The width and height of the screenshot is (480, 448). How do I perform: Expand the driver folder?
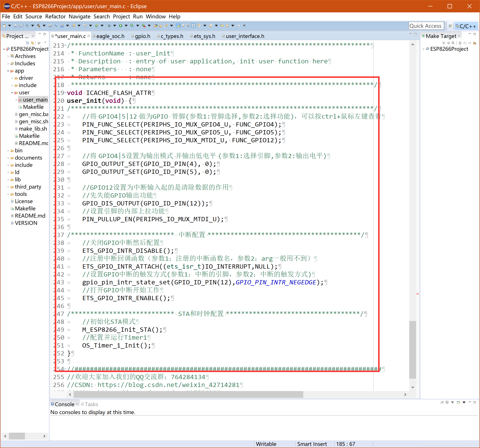click(12, 78)
